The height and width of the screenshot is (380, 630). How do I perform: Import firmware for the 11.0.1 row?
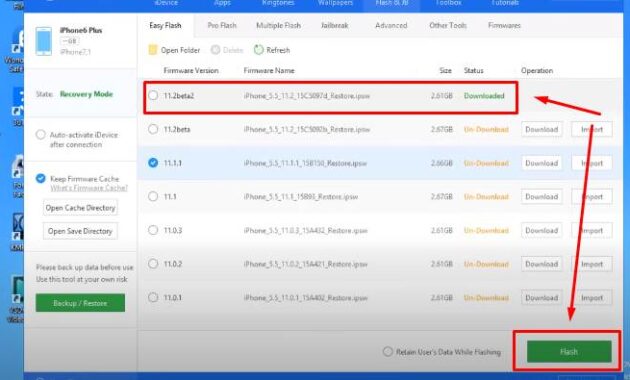pos(592,298)
